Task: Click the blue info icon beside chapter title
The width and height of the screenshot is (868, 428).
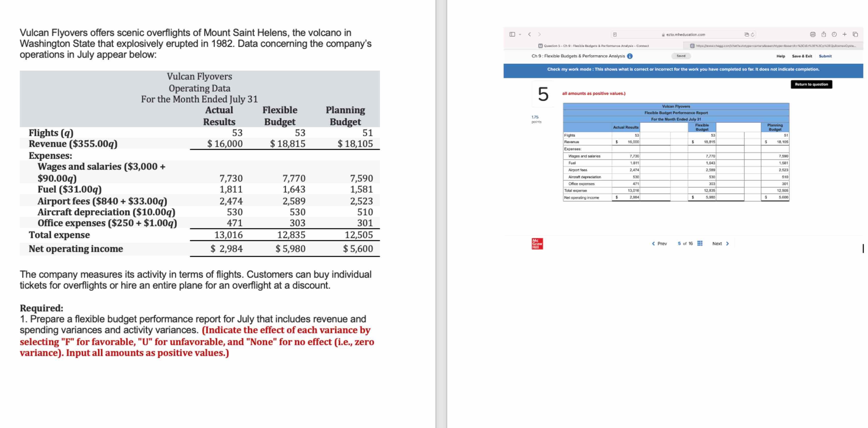Action: [630, 56]
